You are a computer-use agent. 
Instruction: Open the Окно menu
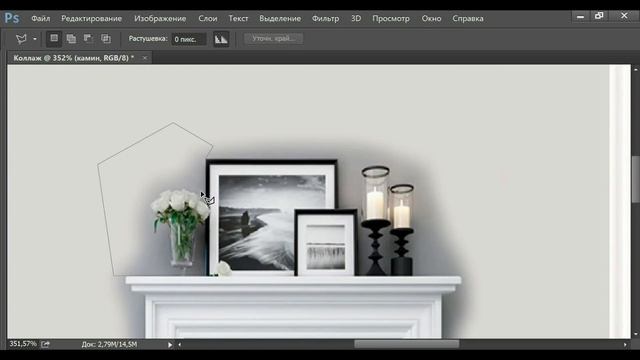point(431,18)
